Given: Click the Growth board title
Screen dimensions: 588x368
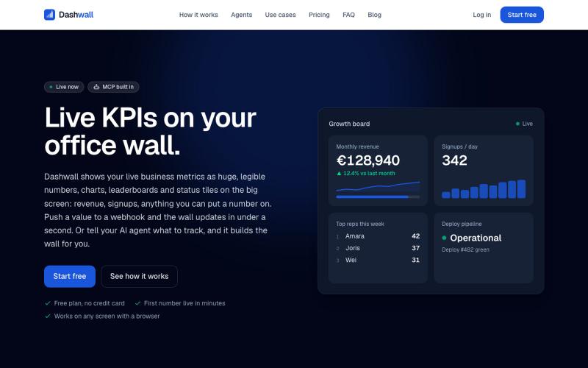Looking at the screenshot, I should tap(349, 124).
